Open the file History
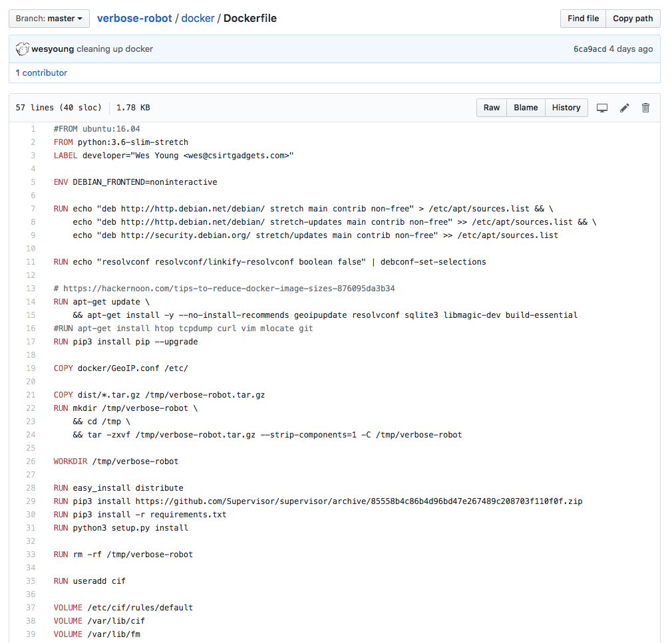Screen dimensions: 672x643 coord(566,108)
